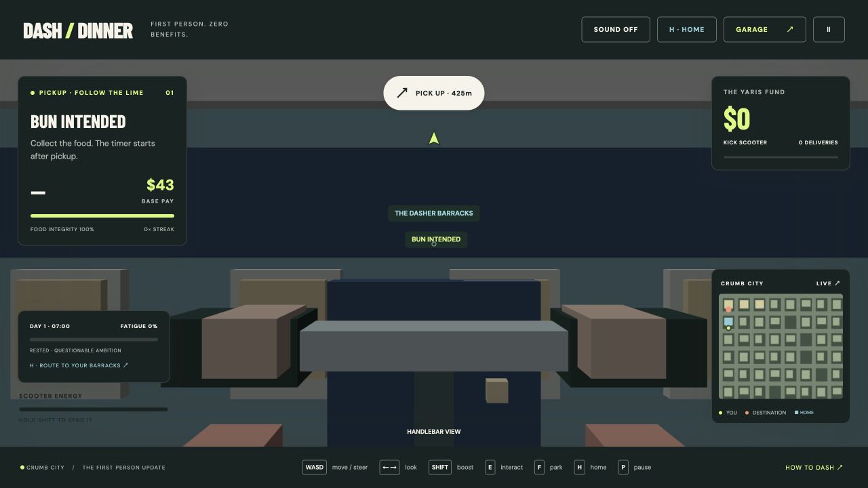
Task: Click the Destination legend entry
Action: tap(766, 413)
